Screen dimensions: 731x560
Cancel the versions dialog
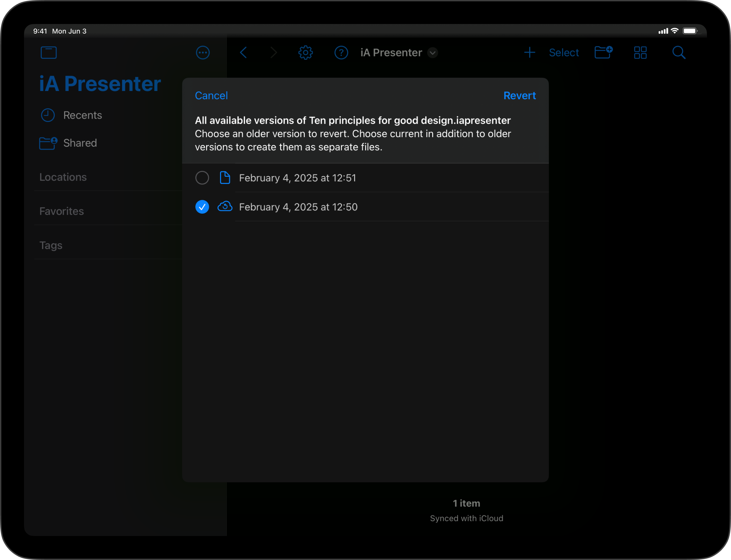pos(211,96)
